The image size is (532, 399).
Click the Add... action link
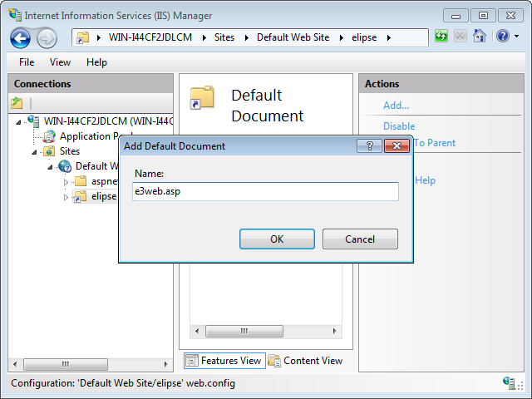pyautogui.click(x=396, y=106)
